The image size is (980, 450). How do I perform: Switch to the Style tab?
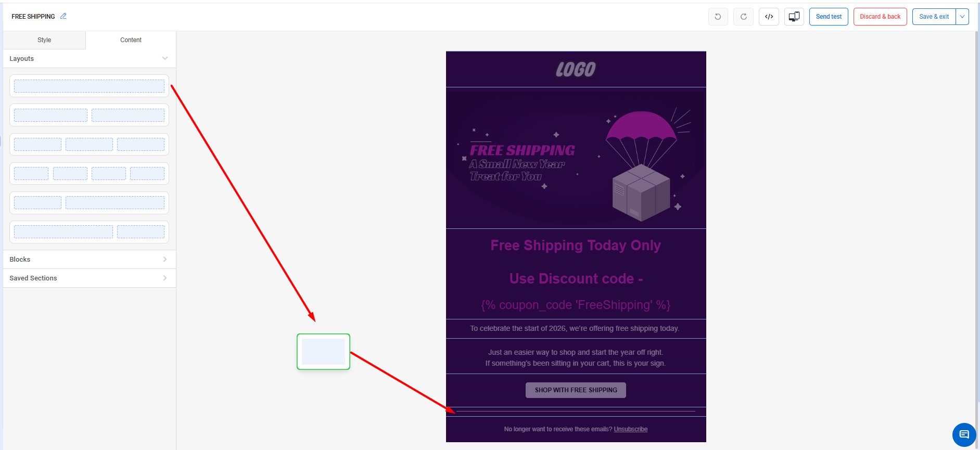(44, 40)
